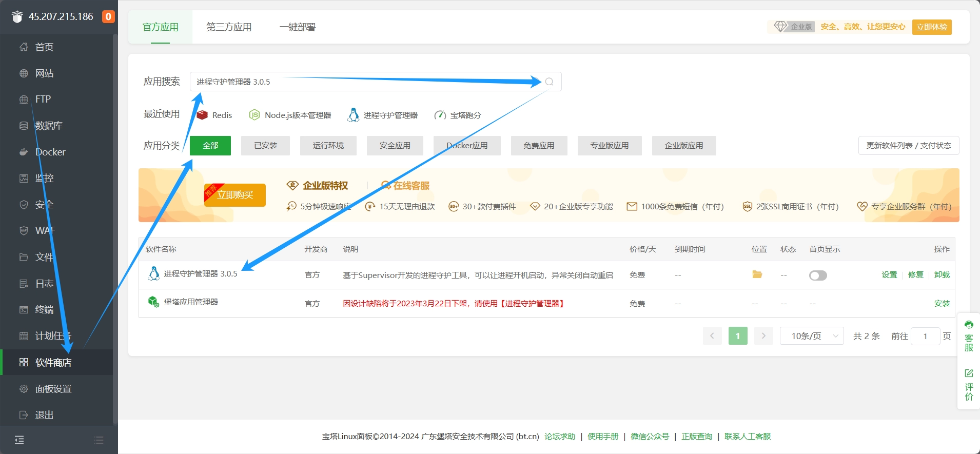The height and width of the screenshot is (454, 980).
Task: Click the penguin icon beside recent 进程守护管理器
Action: (x=353, y=115)
